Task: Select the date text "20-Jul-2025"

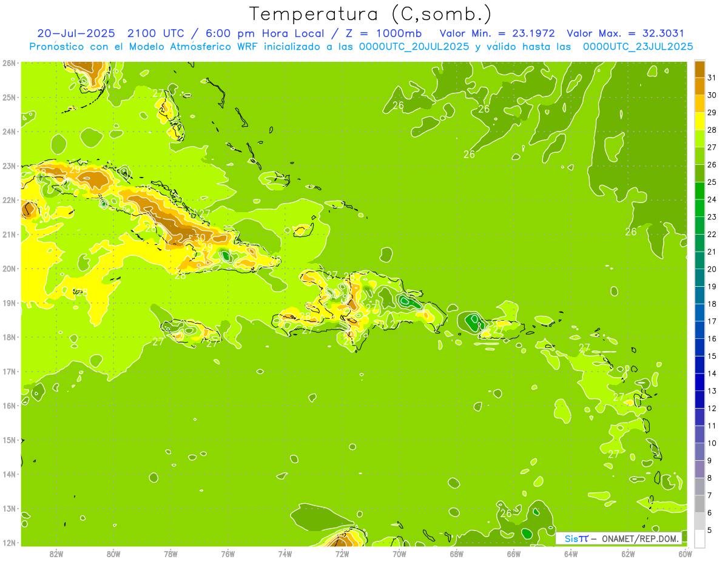Action: 76,33
